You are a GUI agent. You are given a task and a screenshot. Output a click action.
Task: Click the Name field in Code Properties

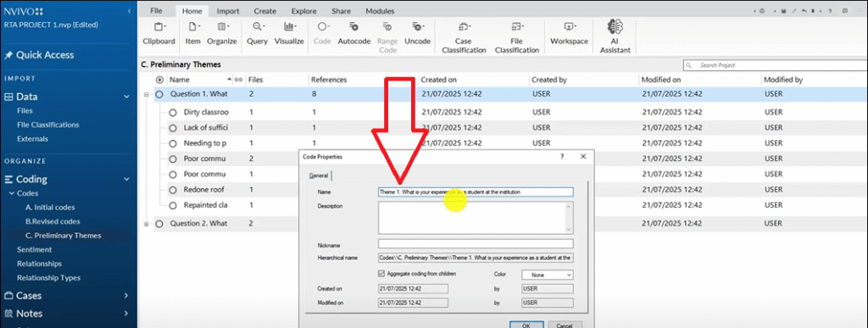click(x=476, y=192)
